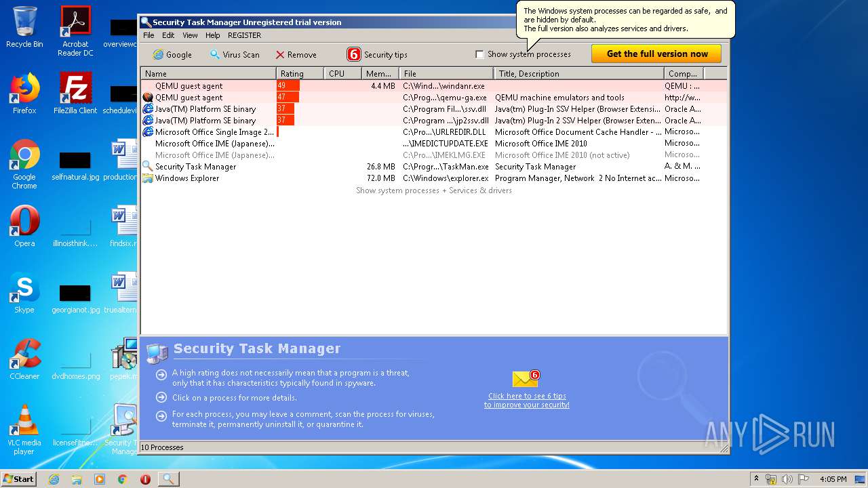
Task: Click the 4:05 PM clock
Action: [x=833, y=479]
